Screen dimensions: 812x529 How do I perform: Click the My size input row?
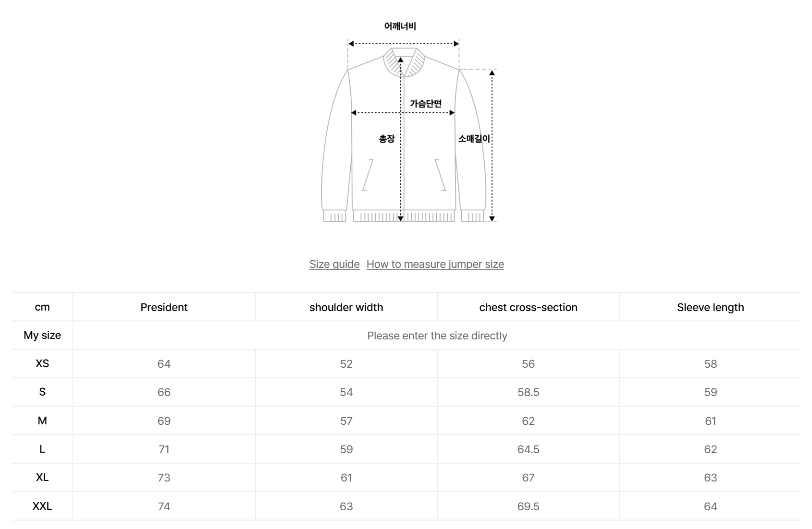(x=437, y=336)
